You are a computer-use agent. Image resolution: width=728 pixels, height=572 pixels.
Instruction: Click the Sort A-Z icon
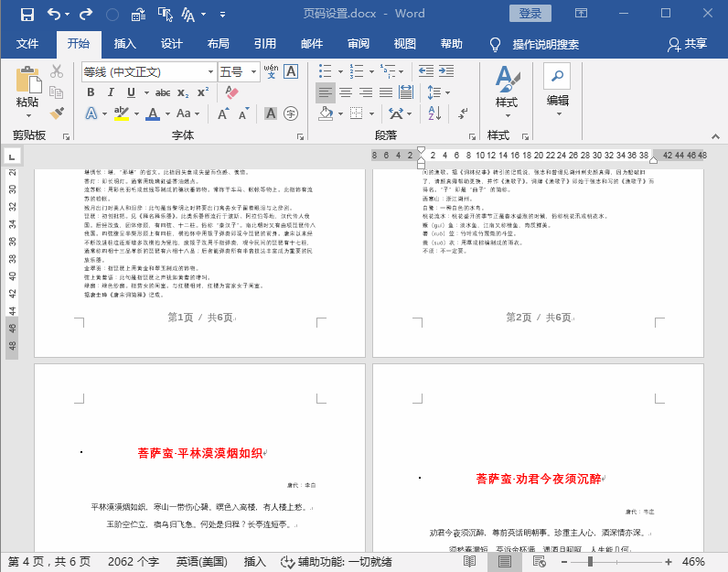[434, 113]
